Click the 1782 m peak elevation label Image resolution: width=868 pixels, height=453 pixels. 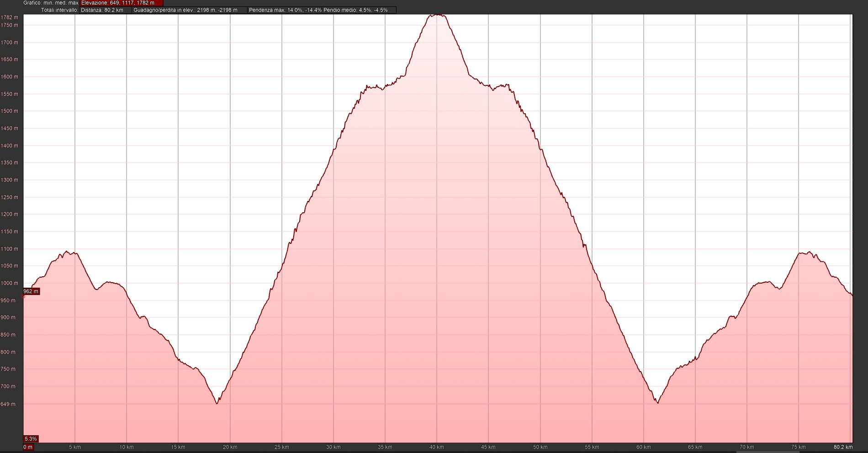10,17
